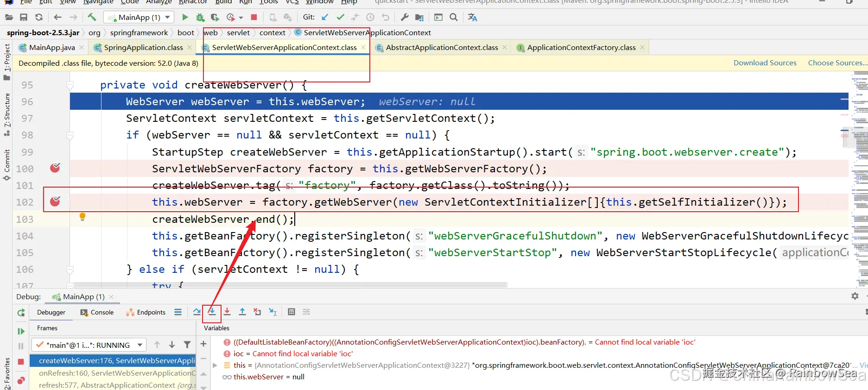Click the Translate icon in the toolbar

(x=472, y=18)
